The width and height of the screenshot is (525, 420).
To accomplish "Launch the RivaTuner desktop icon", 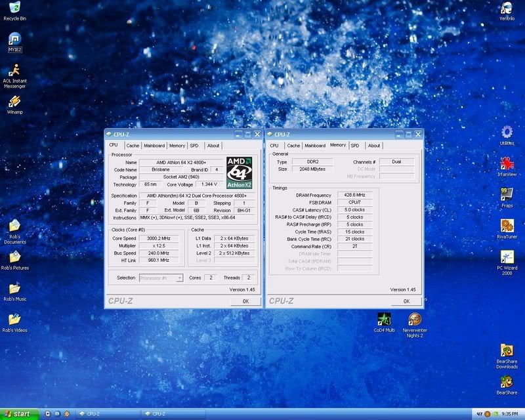I will [506, 225].
